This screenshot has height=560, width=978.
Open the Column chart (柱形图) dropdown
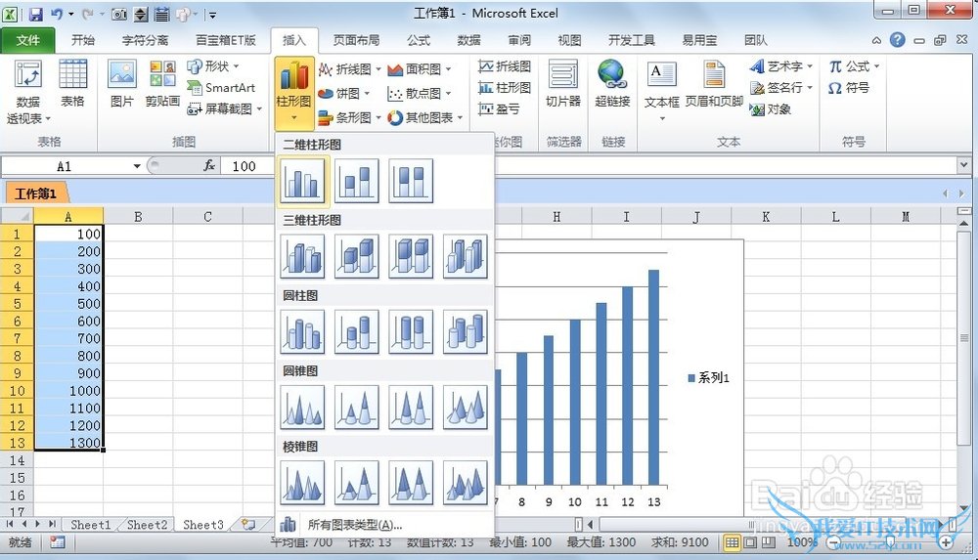pyautogui.click(x=293, y=92)
